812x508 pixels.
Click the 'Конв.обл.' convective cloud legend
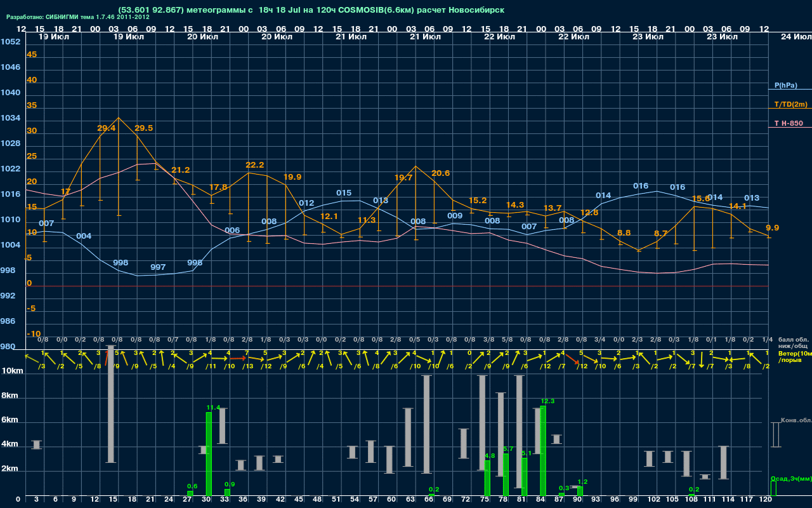click(796, 420)
